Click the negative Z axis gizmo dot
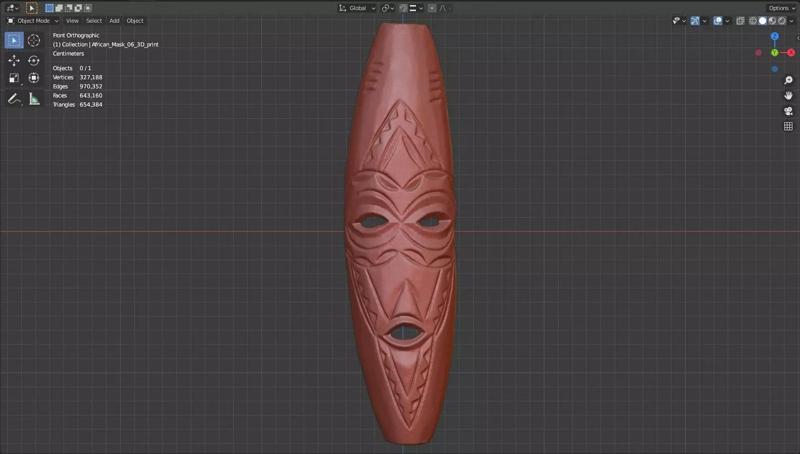The height and width of the screenshot is (454, 800). (774, 69)
